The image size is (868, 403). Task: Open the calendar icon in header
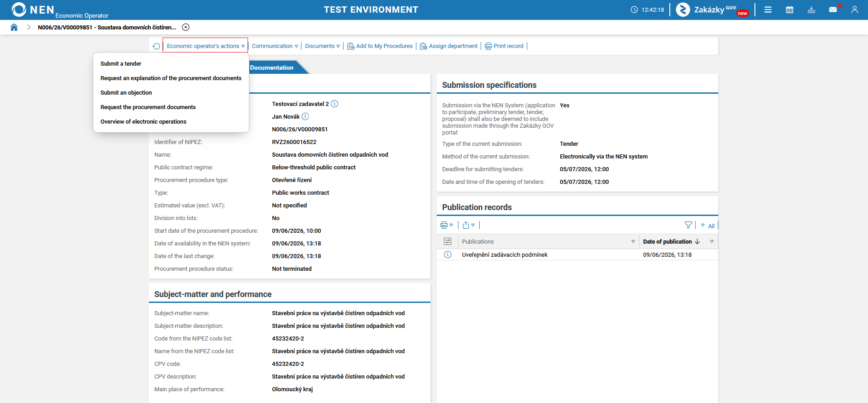click(790, 10)
